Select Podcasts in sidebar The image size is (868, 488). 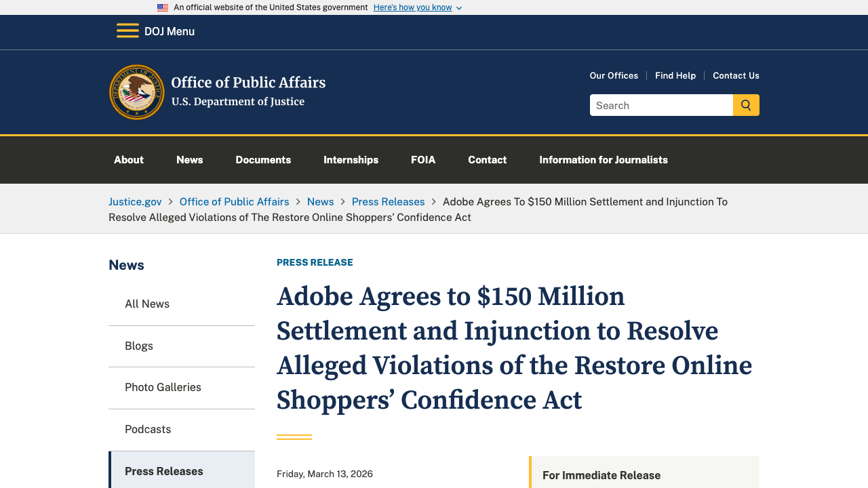click(x=182, y=430)
